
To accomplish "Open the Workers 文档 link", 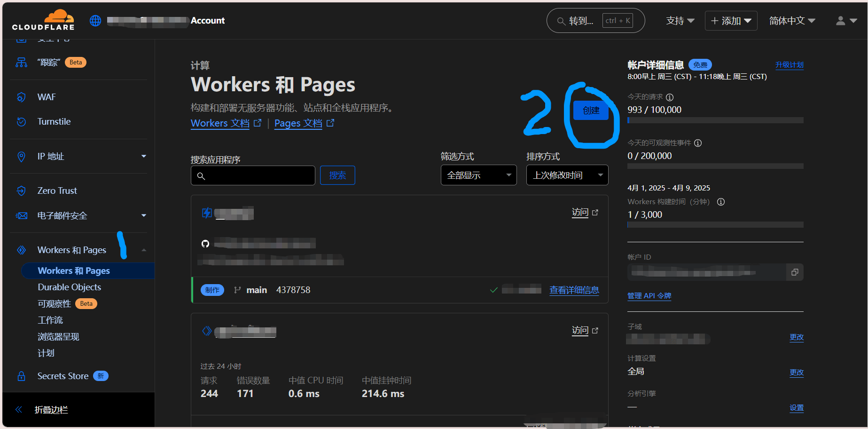I will tap(220, 123).
